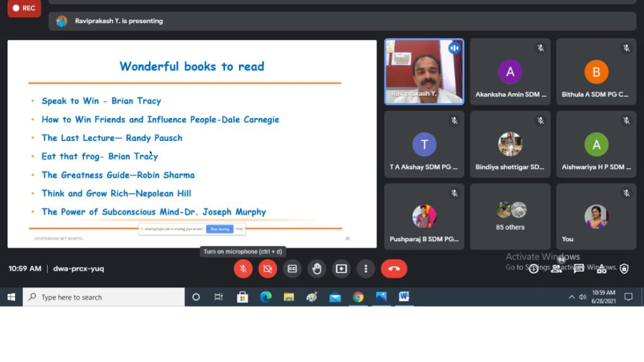The image size is (644, 362).
Task: Open more options three-dot menu
Action: (x=365, y=269)
